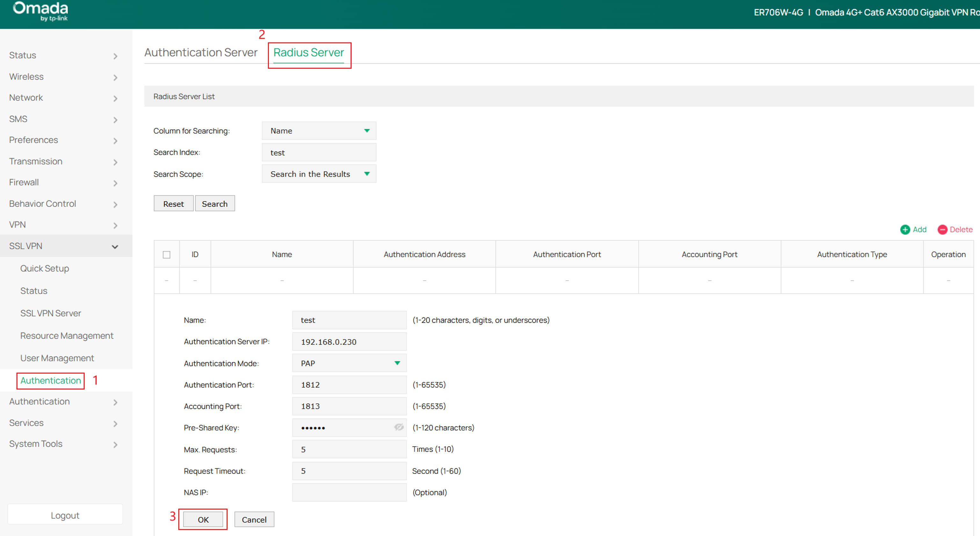Click the Authentication Port field
Screen dimensions: 980x536
click(349, 385)
